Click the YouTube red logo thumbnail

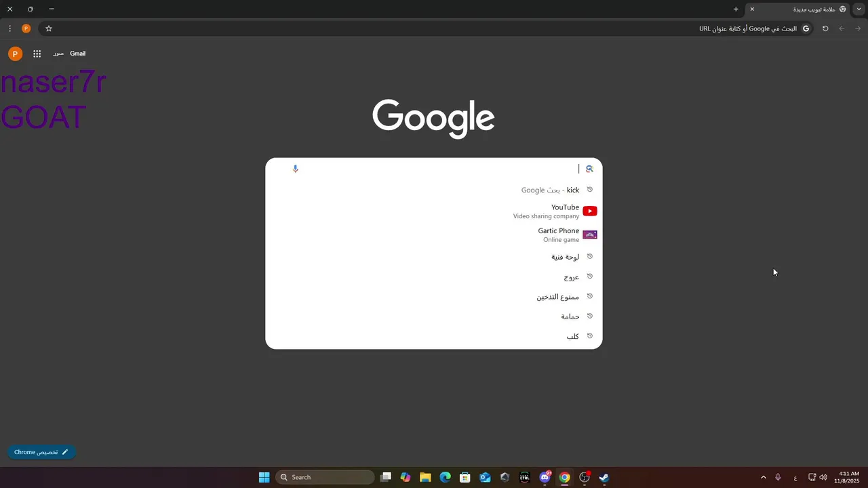[590, 211]
